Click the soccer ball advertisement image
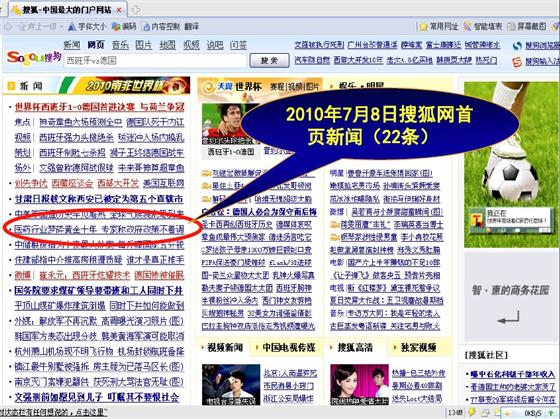The width and height of the screenshot is (560, 419). [x=511, y=164]
